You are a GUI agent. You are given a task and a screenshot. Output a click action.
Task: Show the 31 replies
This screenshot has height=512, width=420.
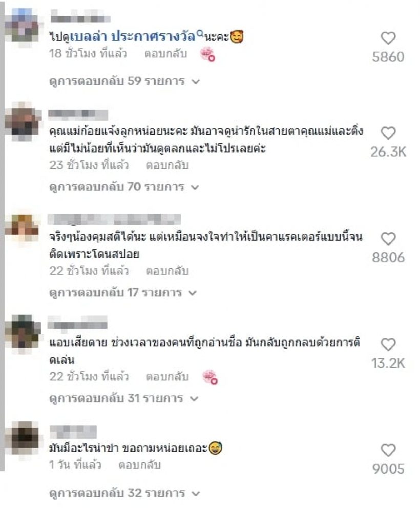click(123, 398)
